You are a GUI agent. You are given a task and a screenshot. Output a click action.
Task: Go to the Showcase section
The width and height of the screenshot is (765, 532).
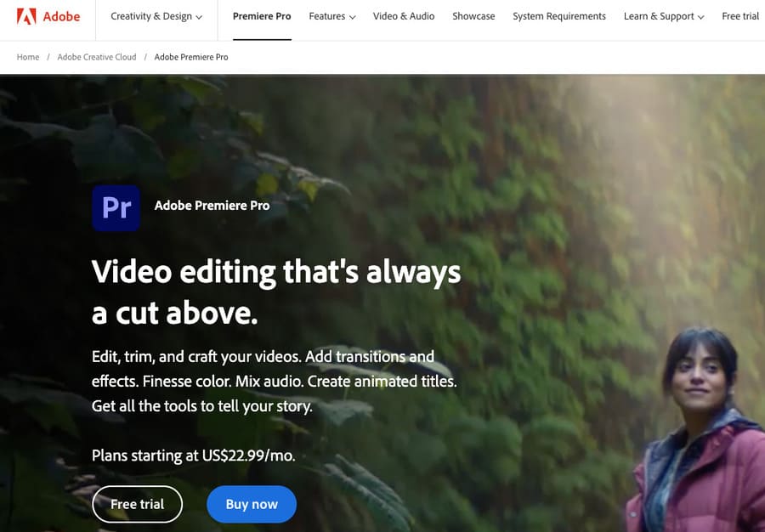tap(473, 15)
